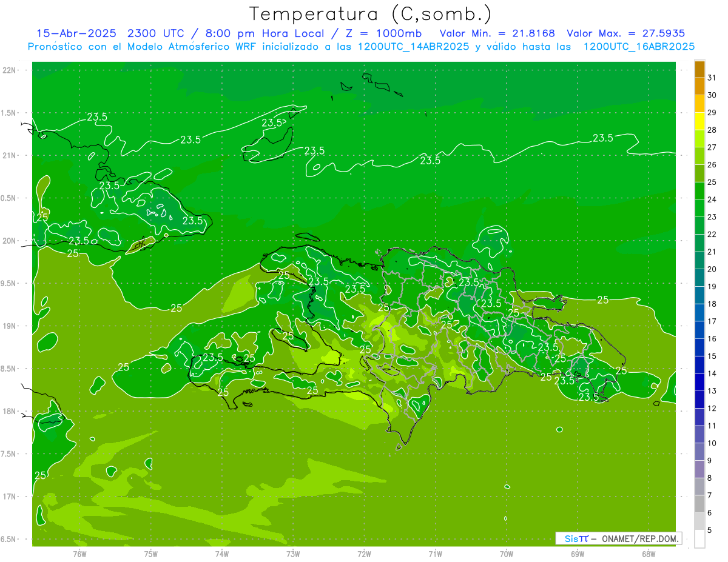Click the '73W' longitude axis label
This screenshot has width=728, height=562.
coord(293,554)
